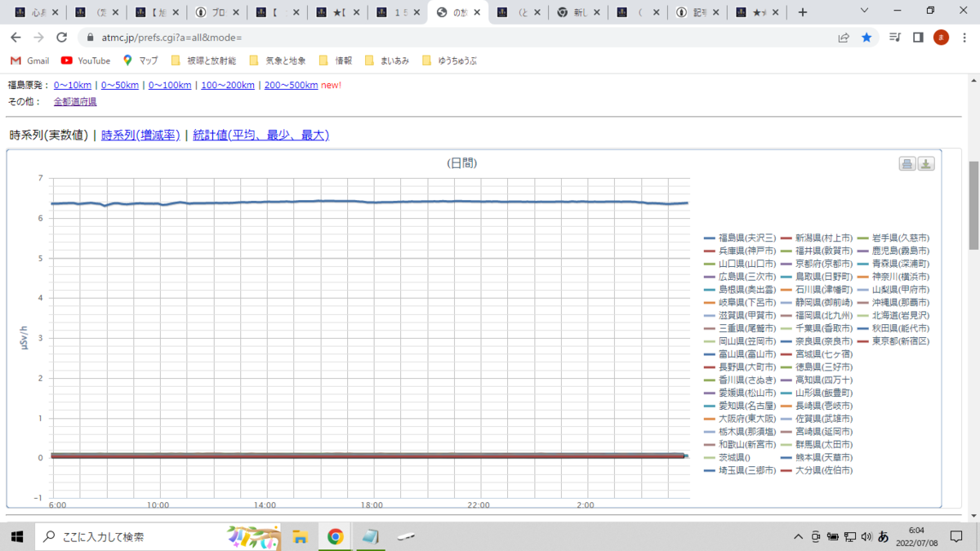Toggle 埼玉県(三郷市) series in the legend
Screen dimensions: 980x551
740,470
